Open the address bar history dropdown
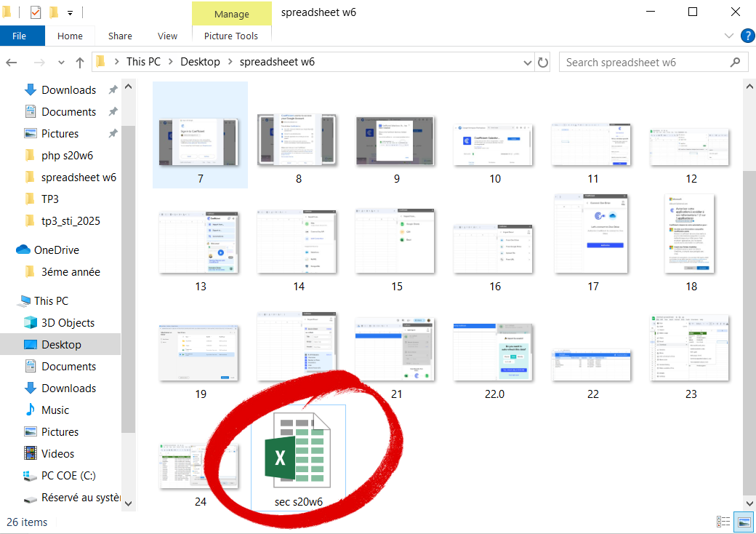The image size is (756, 534). click(528, 63)
